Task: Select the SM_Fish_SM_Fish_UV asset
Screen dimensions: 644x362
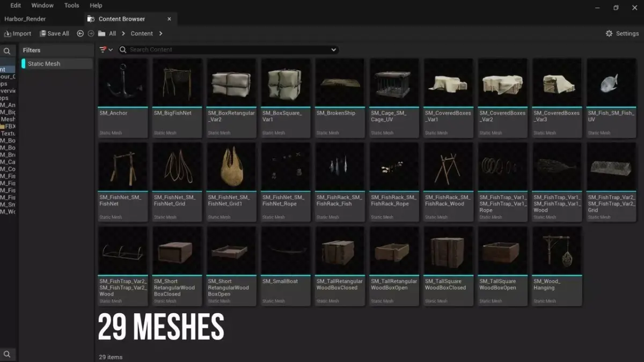Action: tap(611, 98)
